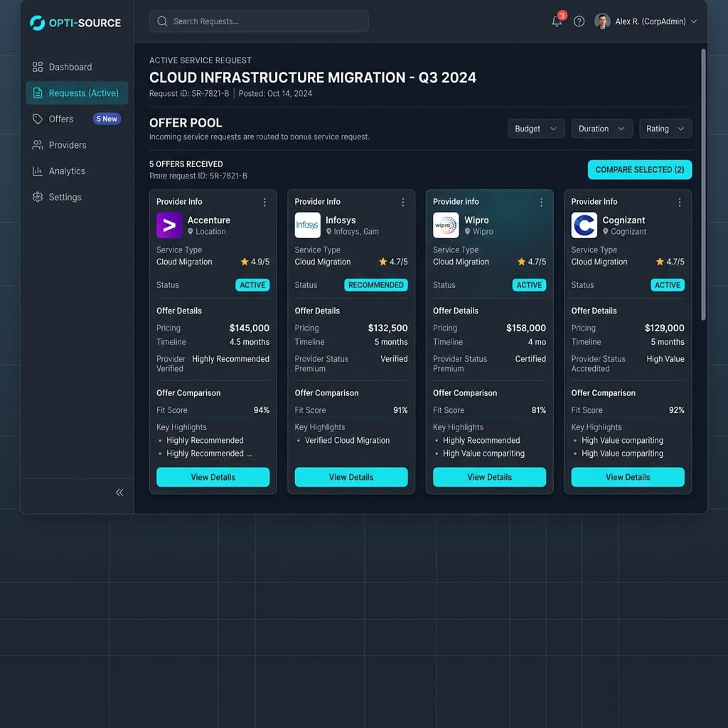This screenshot has height=728, width=728.
Task: View Details for Accenture offer
Action: coord(213,477)
